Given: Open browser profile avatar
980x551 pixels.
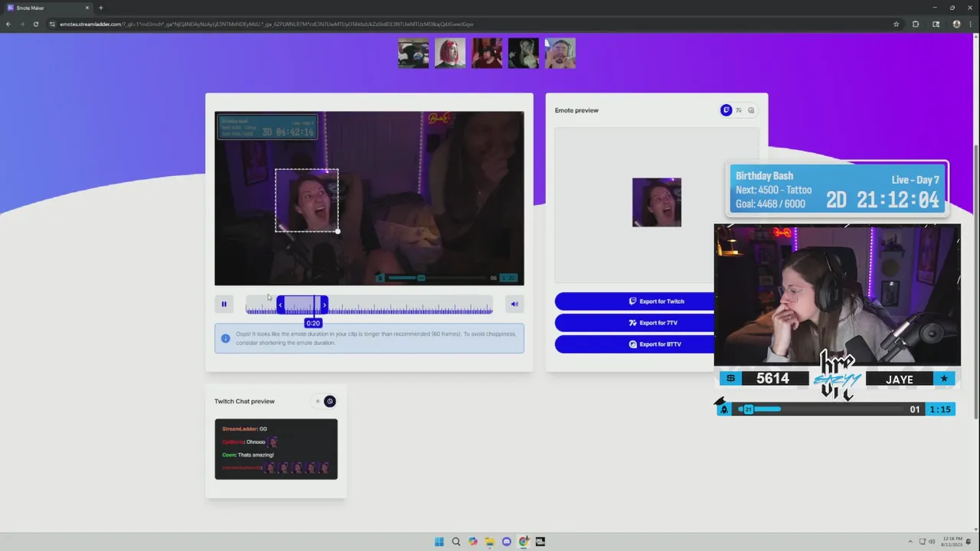Looking at the screenshot, I should [x=956, y=24].
